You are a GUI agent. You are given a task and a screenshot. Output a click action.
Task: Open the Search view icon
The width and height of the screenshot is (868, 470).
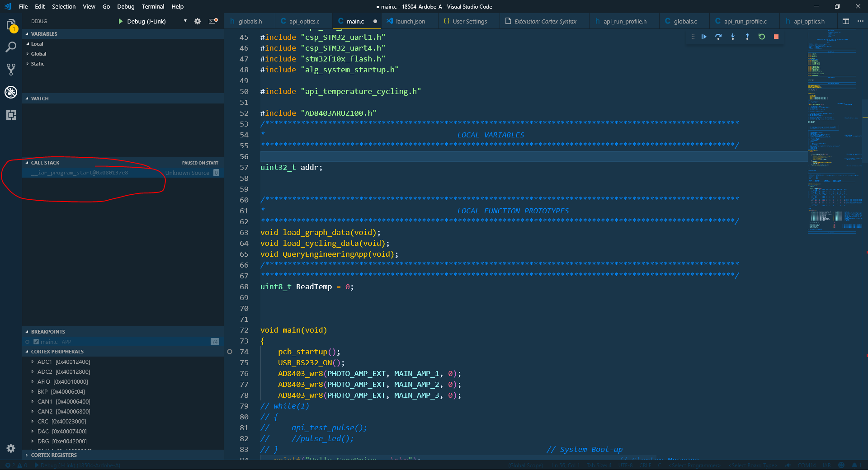[11, 47]
